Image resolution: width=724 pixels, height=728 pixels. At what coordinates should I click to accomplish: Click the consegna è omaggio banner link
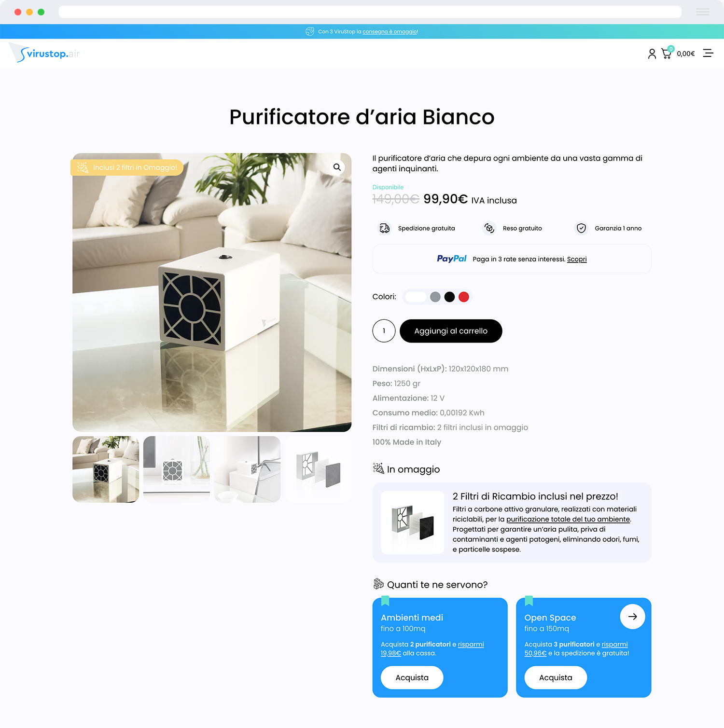click(390, 32)
